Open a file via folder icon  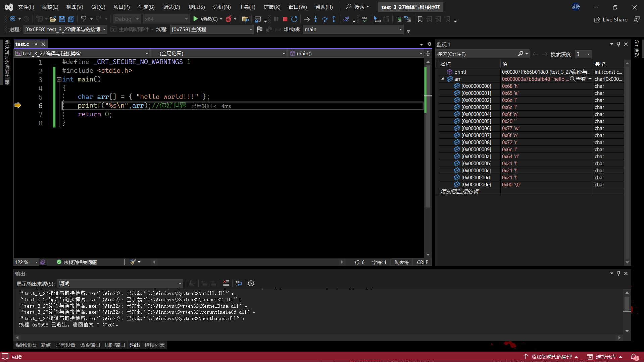pos(53,19)
